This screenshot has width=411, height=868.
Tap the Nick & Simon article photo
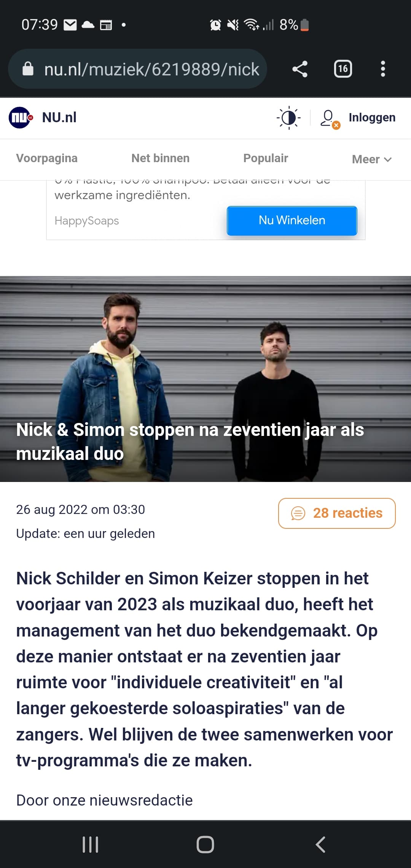coord(205,379)
